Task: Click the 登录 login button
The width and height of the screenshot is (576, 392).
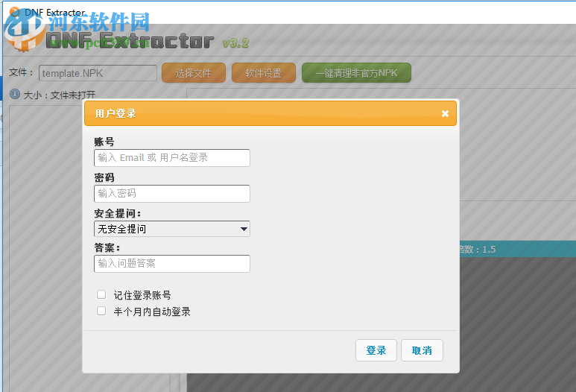Action: (x=376, y=350)
